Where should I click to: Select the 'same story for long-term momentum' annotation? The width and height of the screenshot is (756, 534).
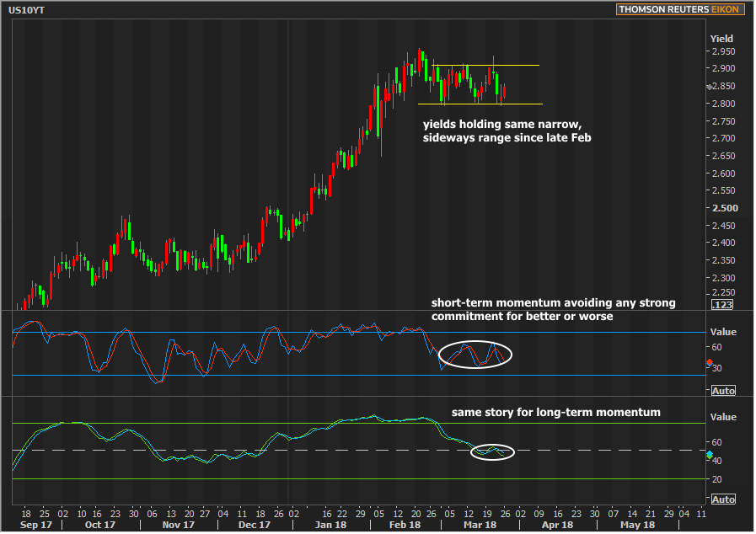(555, 413)
